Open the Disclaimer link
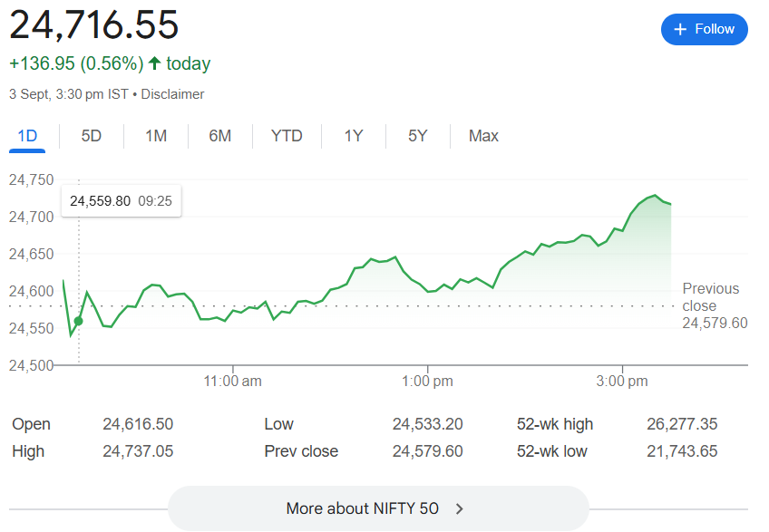The width and height of the screenshot is (769, 532). tap(172, 94)
